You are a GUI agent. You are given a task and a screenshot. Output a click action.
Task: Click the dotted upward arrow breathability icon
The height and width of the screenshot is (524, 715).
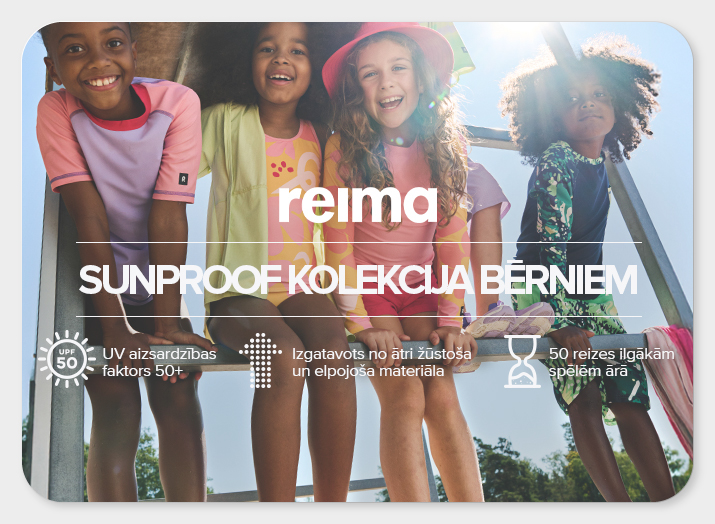click(260, 360)
